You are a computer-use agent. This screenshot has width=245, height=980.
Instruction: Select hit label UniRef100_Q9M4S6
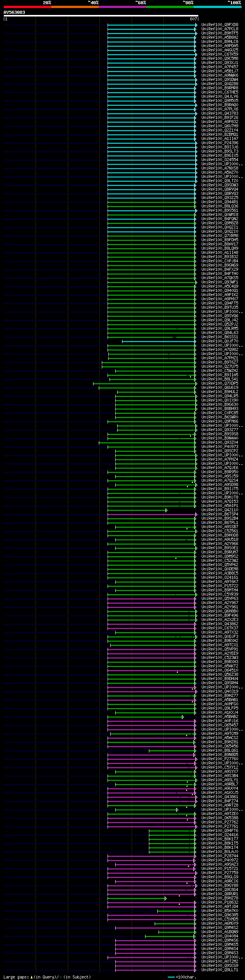click(220, 940)
